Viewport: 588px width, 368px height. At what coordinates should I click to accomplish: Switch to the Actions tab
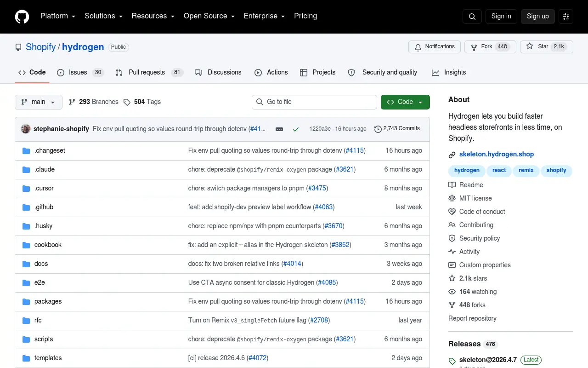tap(271, 73)
